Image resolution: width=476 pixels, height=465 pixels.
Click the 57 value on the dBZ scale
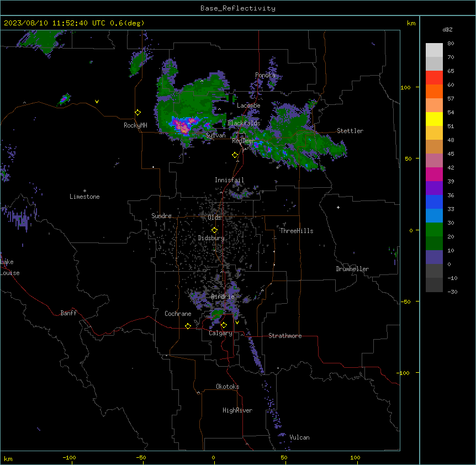[x=451, y=98]
